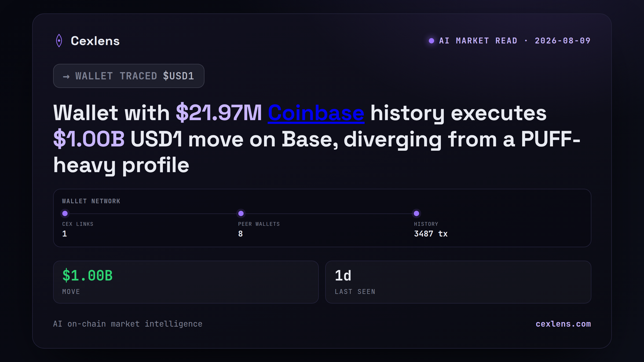This screenshot has width=644, height=362.
Task: Click the $21.97M amount in headline
Action: pyautogui.click(x=219, y=113)
